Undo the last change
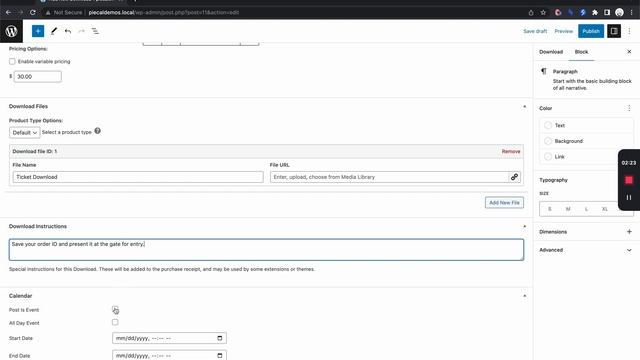 click(x=68, y=31)
